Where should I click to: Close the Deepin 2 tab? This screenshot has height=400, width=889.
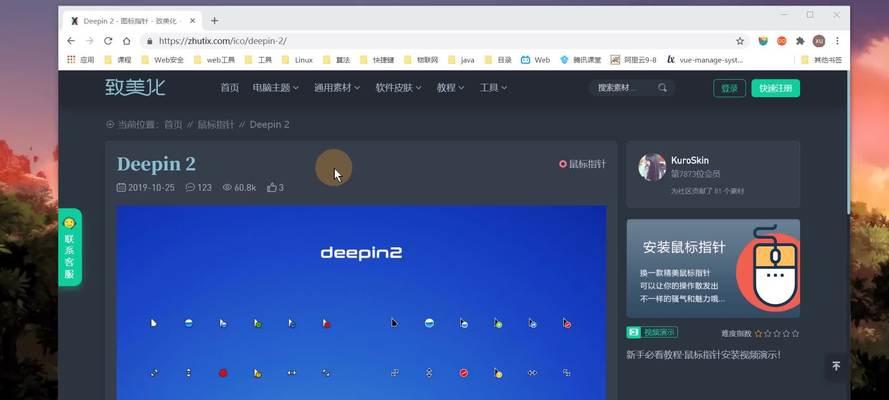pyautogui.click(x=193, y=21)
